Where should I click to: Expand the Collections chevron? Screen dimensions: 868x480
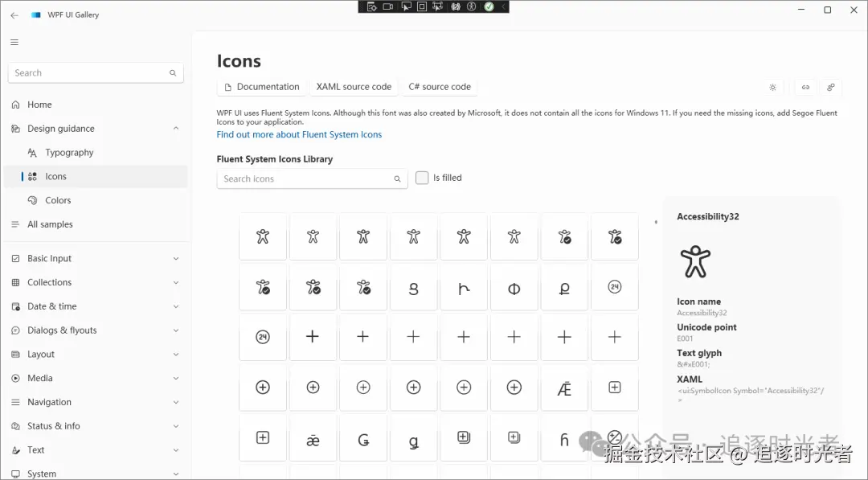(x=176, y=282)
